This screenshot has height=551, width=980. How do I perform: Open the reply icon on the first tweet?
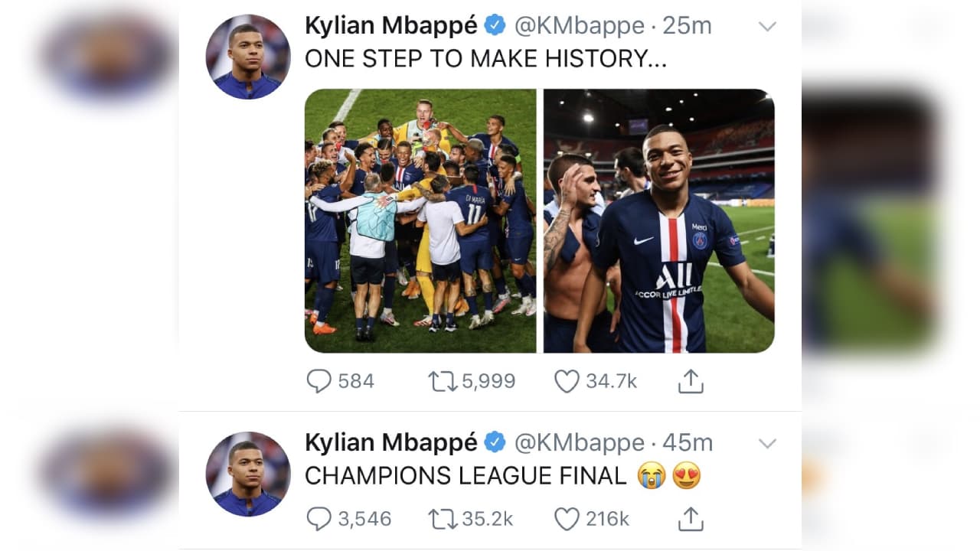(320, 380)
